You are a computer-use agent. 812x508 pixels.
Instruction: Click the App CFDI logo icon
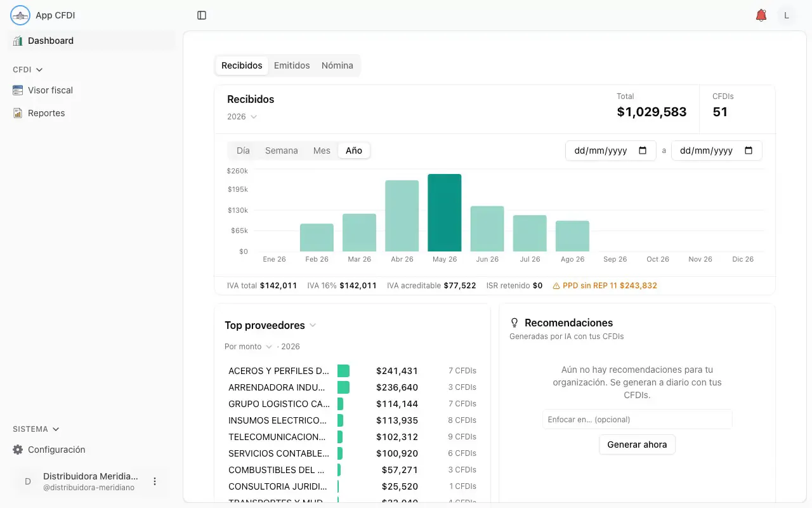click(x=20, y=15)
